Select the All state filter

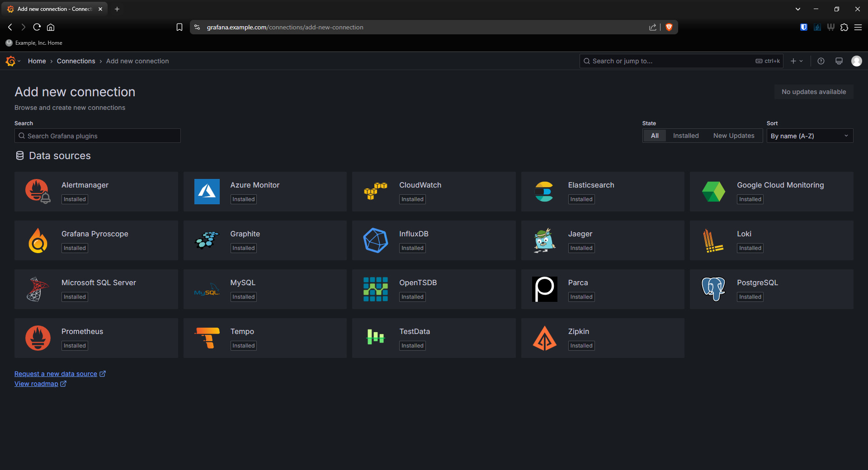click(x=654, y=136)
